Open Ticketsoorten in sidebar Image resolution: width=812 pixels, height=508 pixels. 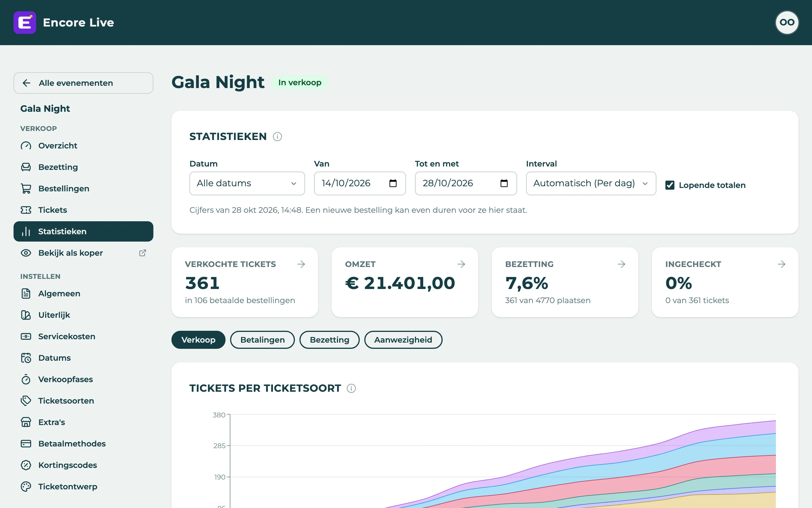pyautogui.click(x=83, y=401)
